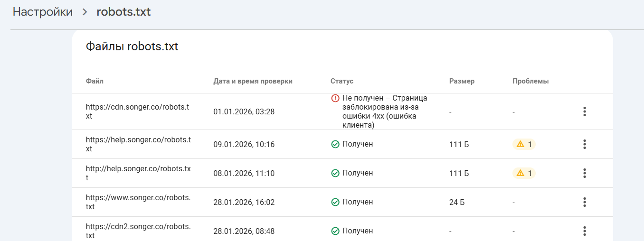Screen dimensions: 644x241
Task: Select the https://www.songer.co/robots.txt file row
Action: 138,202
